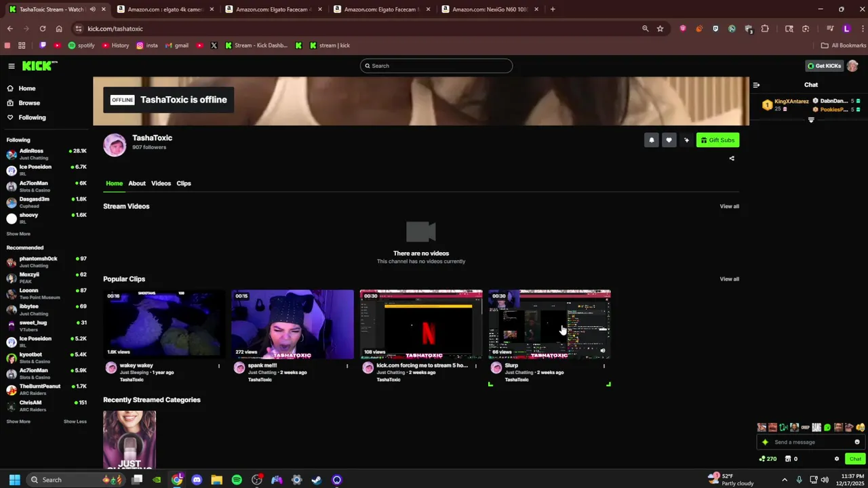868x488 pixels.
Task: Open options menu for kick.com forcing clip
Action: [475, 366]
